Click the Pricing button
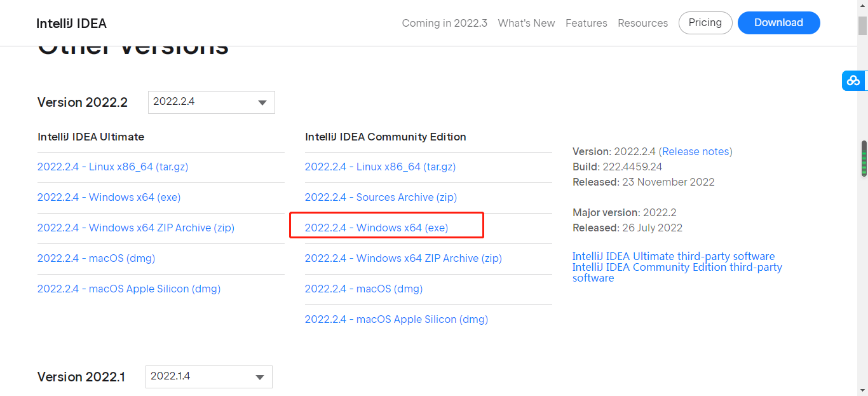Screen dimensions: 868x396 pyautogui.click(x=705, y=23)
